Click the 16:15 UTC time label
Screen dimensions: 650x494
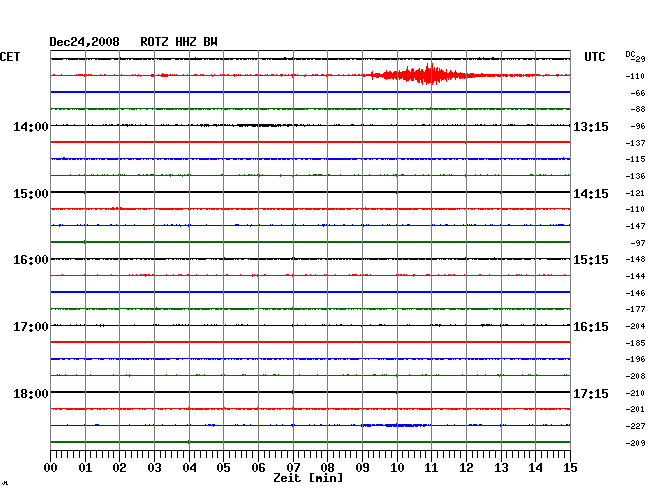(x=591, y=327)
